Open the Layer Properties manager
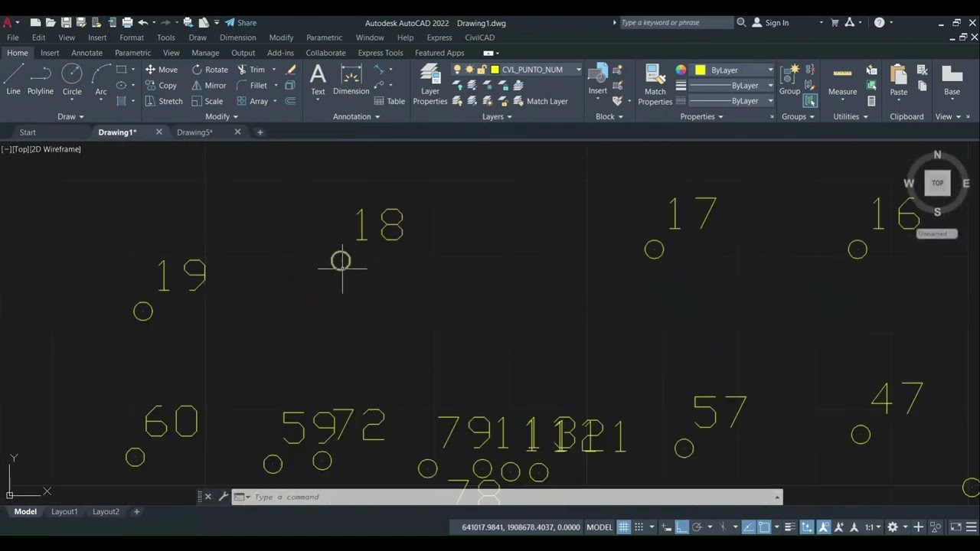The width and height of the screenshot is (980, 551). (x=430, y=84)
